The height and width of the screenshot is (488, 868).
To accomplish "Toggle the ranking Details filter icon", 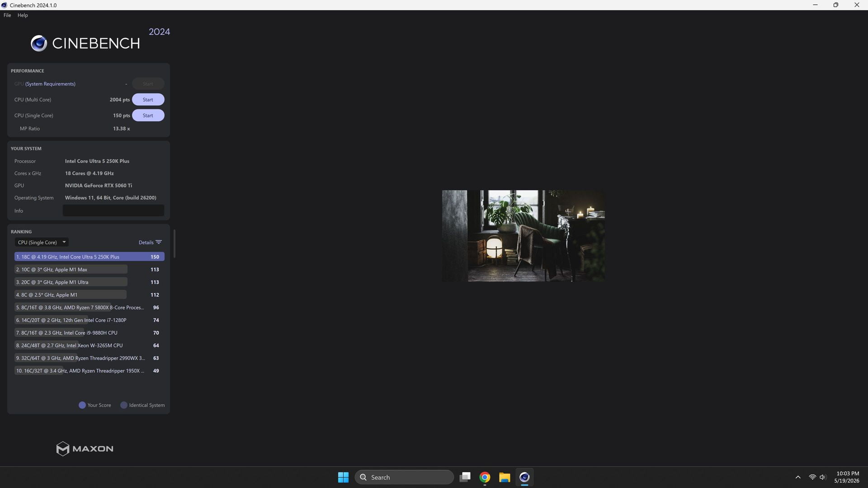I will coord(159,242).
